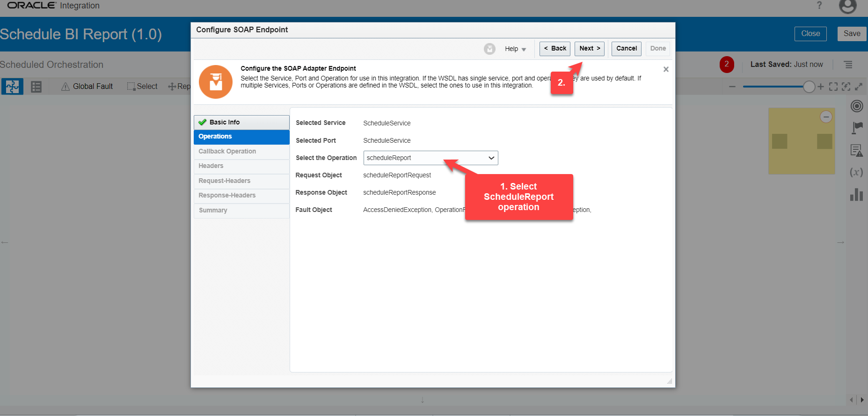Collapse the minimap using the minus button
The width and height of the screenshot is (868, 416).
tap(826, 117)
